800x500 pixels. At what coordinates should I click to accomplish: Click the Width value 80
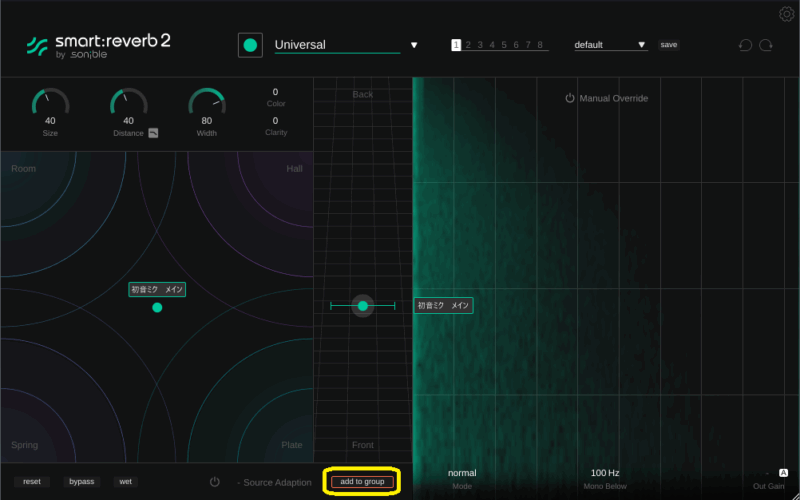click(x=207, y=121)
